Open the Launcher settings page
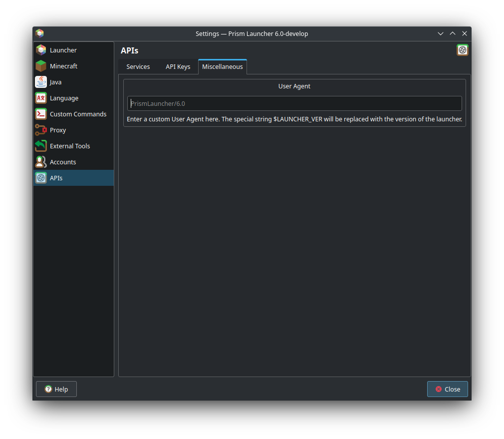Image resolution: width=504 pixels, height=439 pixels. point(74,50)
